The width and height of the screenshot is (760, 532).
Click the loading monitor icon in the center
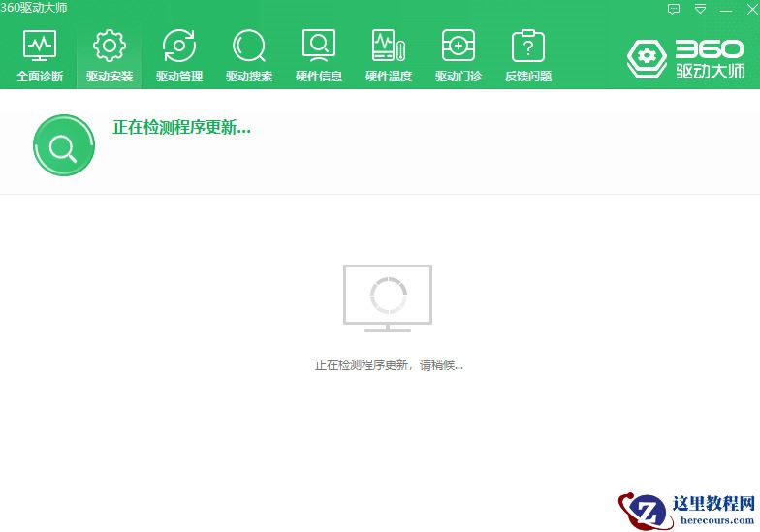[x=388, y=298]
